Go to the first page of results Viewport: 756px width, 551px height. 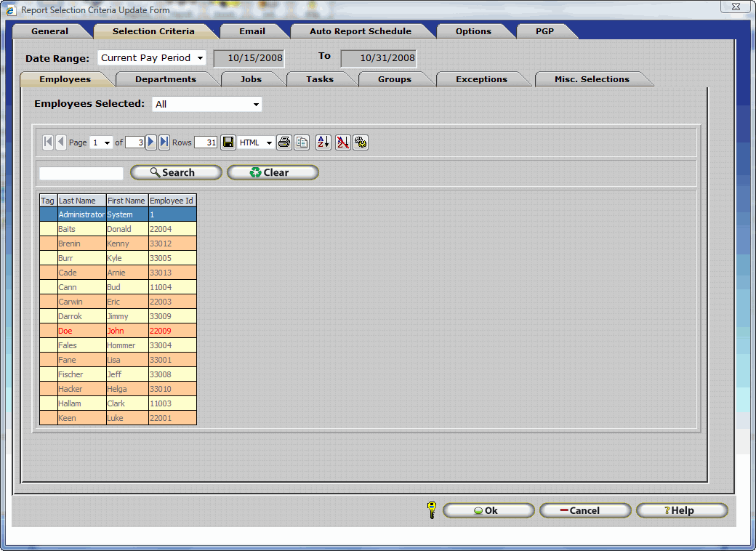48,142
